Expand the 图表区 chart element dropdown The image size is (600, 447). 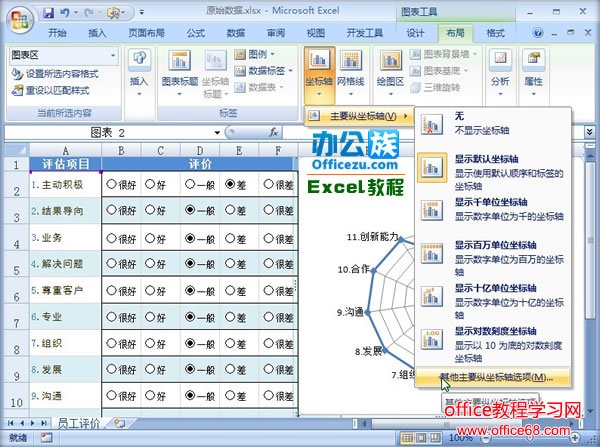click(x=113, y=55)
